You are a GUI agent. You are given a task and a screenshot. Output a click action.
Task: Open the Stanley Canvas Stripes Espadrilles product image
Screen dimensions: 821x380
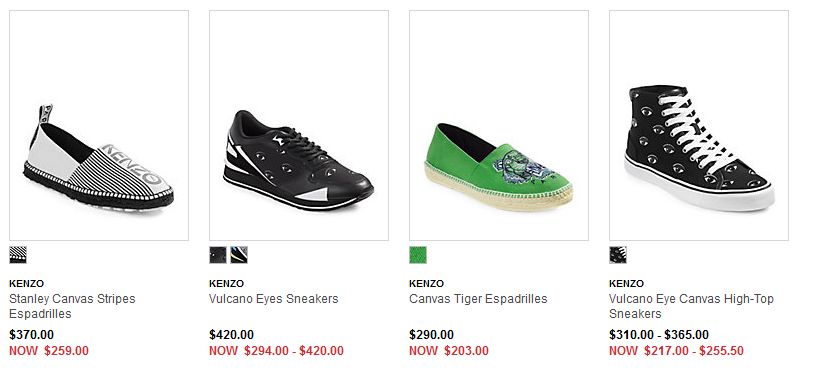(99, 126)
